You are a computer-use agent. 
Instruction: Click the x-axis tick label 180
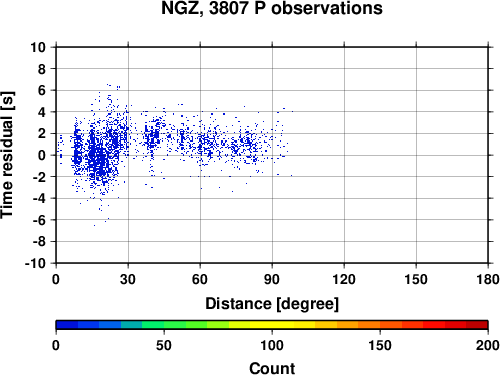click(488, 279)
